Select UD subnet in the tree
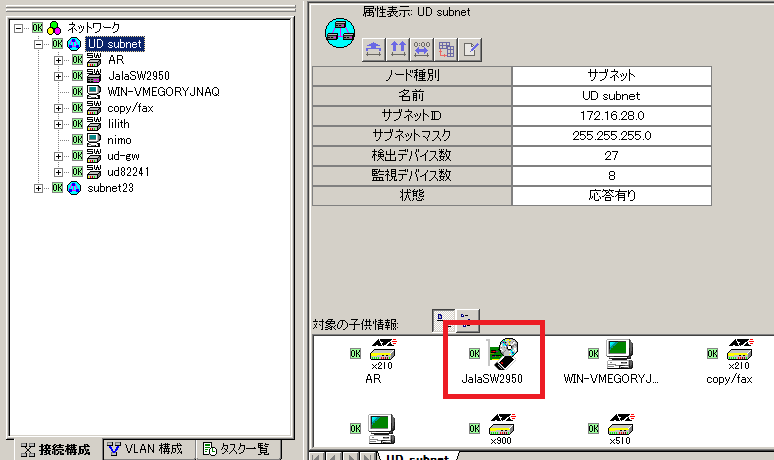The image size is (774, 460). (x=115, y=44)
